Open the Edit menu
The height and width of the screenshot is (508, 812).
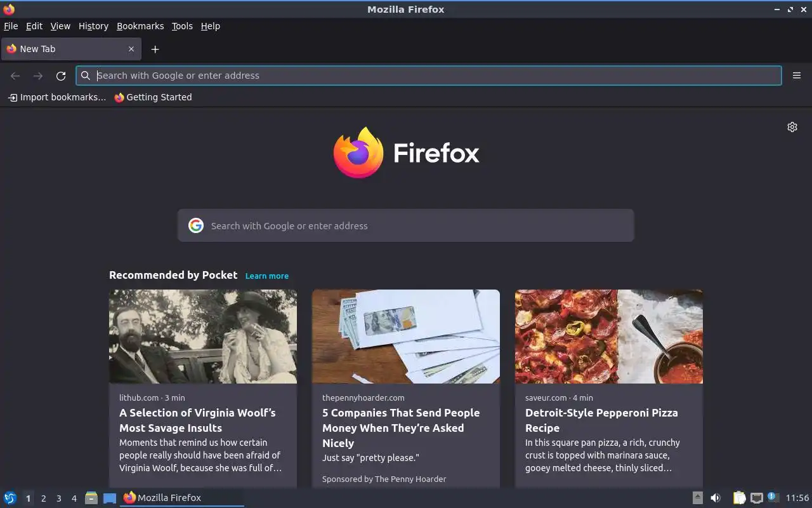point(34,26)
